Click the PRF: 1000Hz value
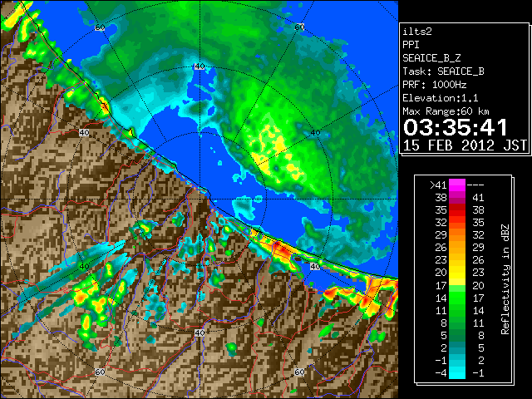Viewport: 532px width, 399px height. coord(435,85)
